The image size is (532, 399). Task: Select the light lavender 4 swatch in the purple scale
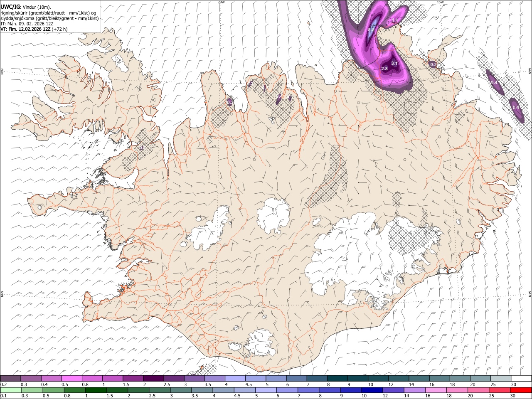pos(235,378)
